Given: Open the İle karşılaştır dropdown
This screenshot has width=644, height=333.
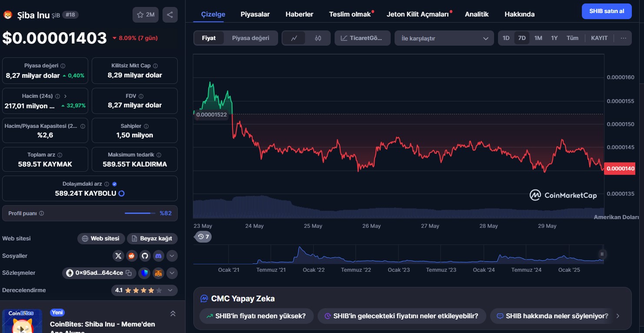Looking at the screenshot, I should (444, 38).
